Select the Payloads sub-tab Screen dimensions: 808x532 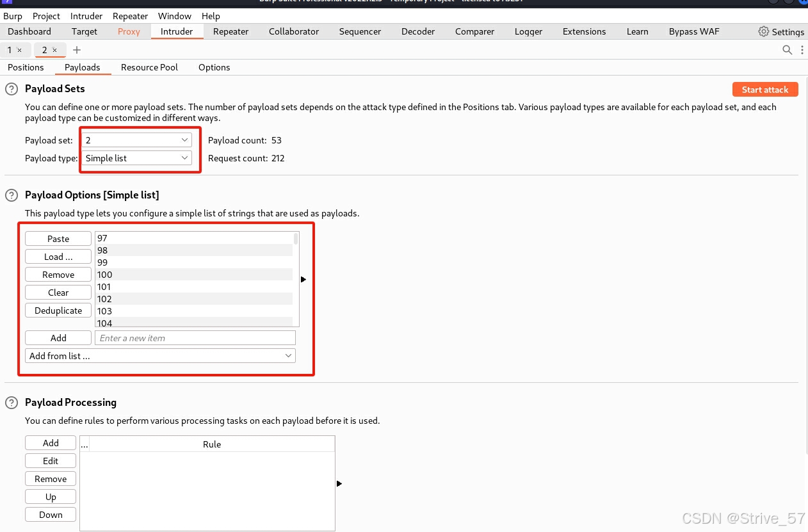point(83,67)
